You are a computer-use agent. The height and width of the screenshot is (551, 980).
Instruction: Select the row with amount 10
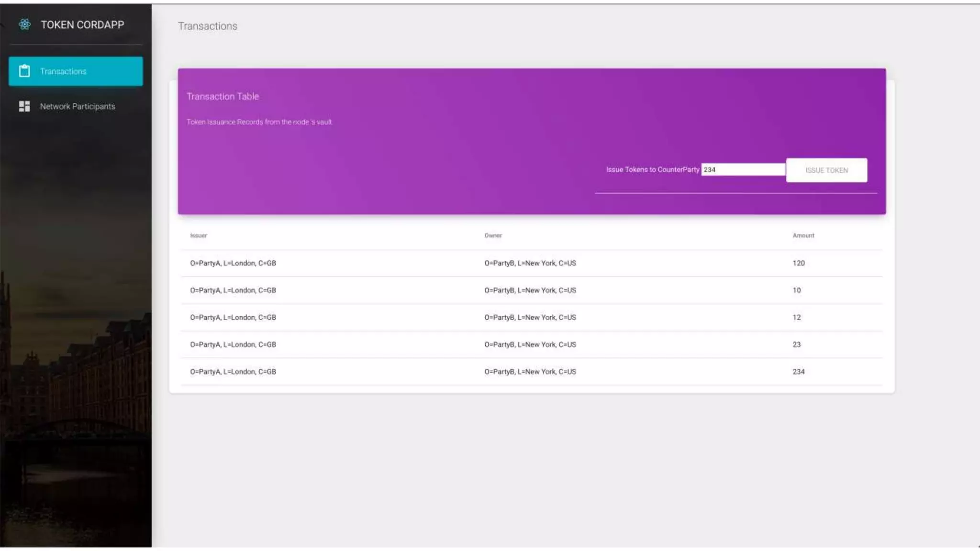point(531,290)
